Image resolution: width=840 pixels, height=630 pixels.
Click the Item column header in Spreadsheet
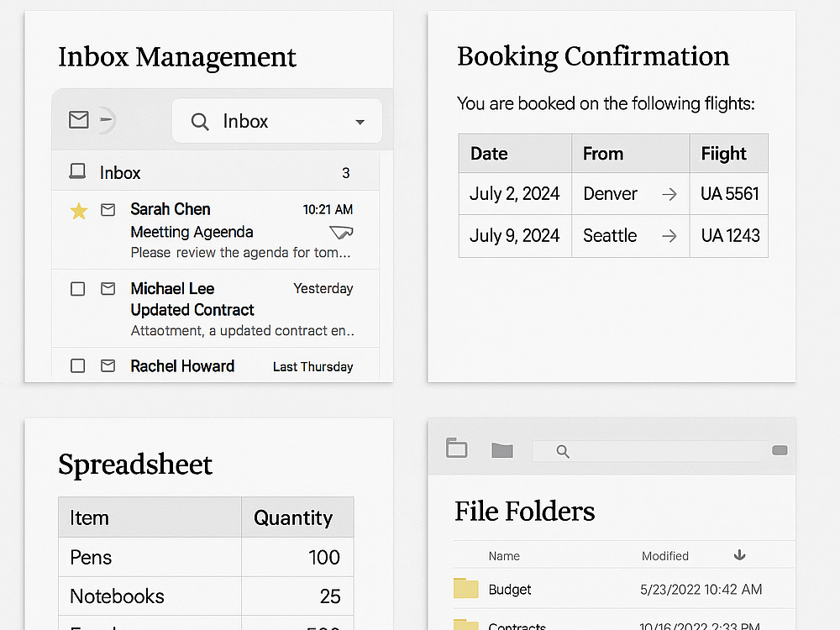pos(150,517)
